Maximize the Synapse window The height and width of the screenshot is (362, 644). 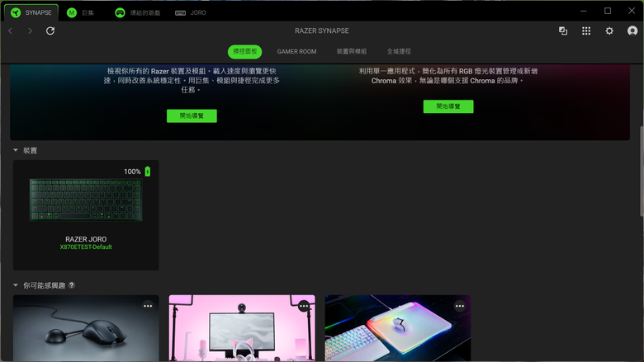click(608, 11)
